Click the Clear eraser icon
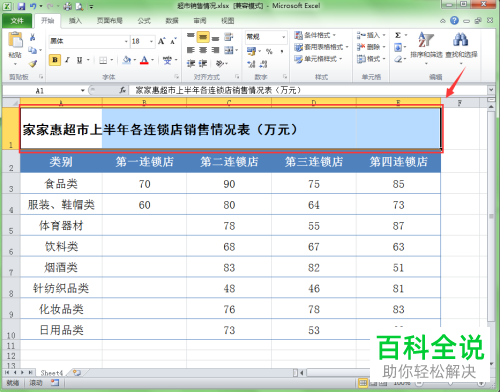 pyautogui.click(x=398, y=59)
